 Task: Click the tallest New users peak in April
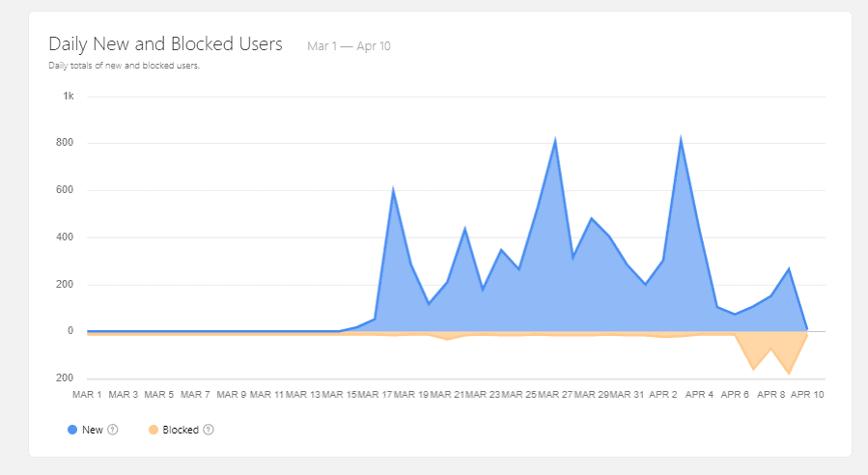[681, 138]
